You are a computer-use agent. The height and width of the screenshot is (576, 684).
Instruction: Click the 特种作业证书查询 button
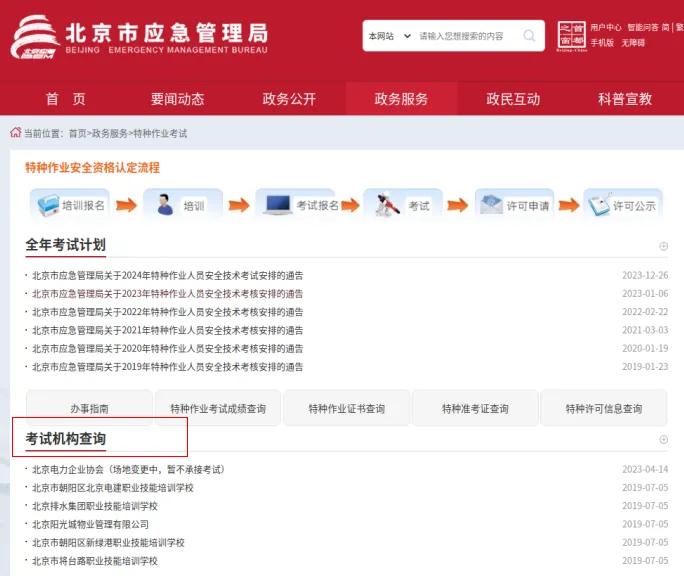coord(346,408)
